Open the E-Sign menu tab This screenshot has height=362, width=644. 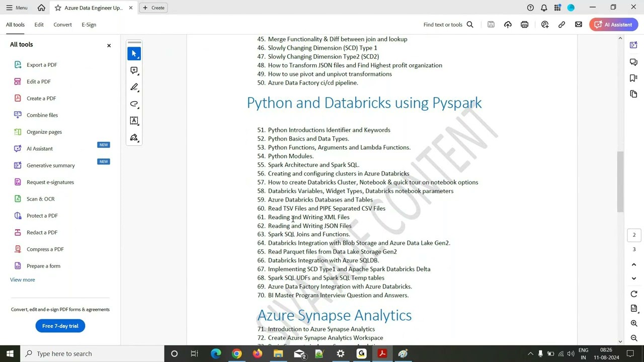click(x=89, y=25)
